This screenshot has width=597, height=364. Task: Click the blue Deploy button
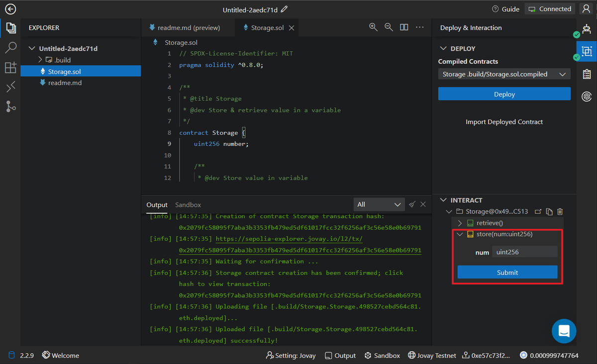click(504, 94)
